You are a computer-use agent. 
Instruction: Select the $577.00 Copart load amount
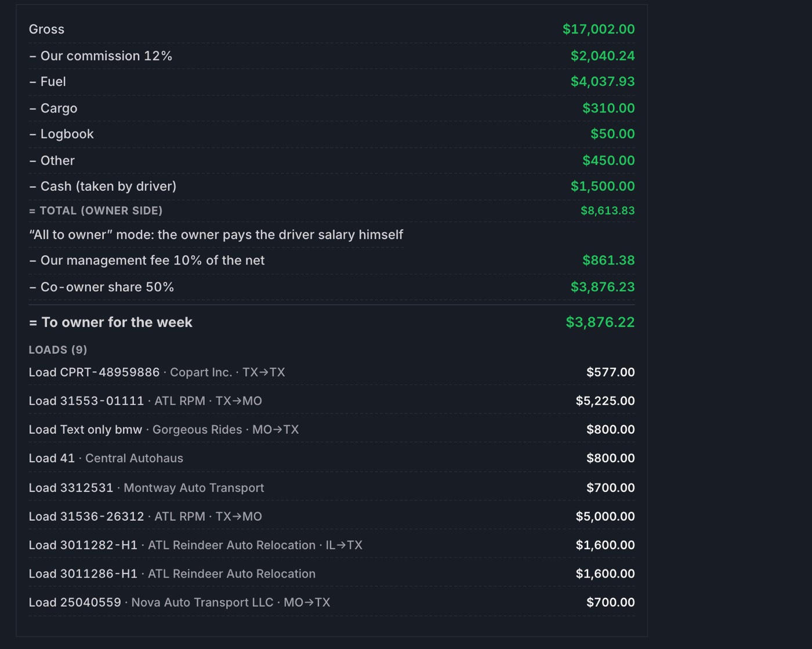(x=611, y=372)
